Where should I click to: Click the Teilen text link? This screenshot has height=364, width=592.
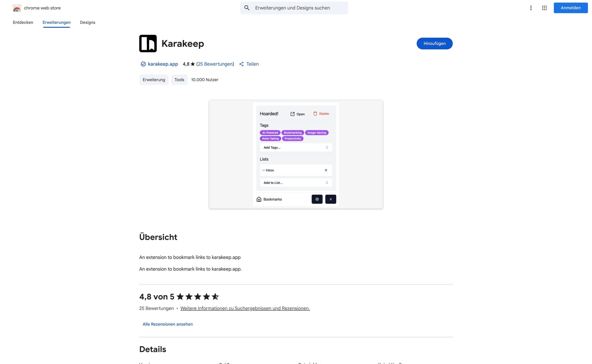(x=252, y=64)
